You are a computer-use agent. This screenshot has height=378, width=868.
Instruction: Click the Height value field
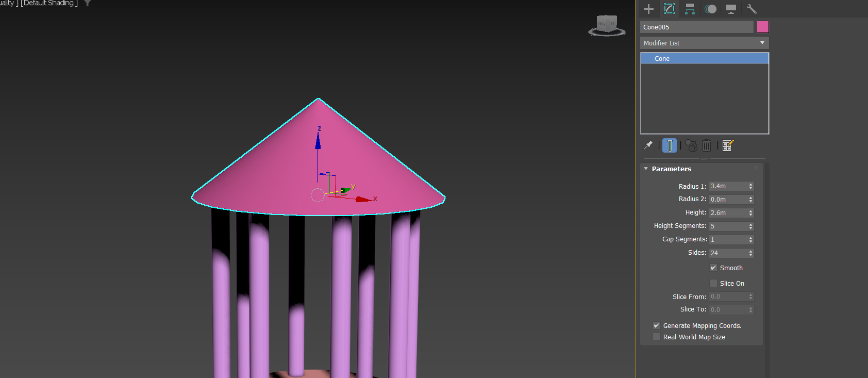(728, 213)
